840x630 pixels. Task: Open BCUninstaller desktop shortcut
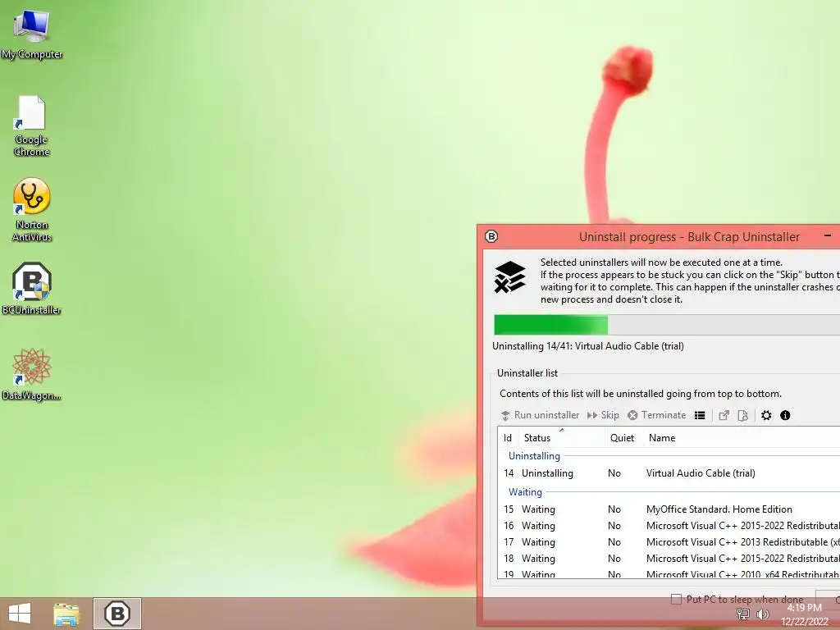[32, 289]
